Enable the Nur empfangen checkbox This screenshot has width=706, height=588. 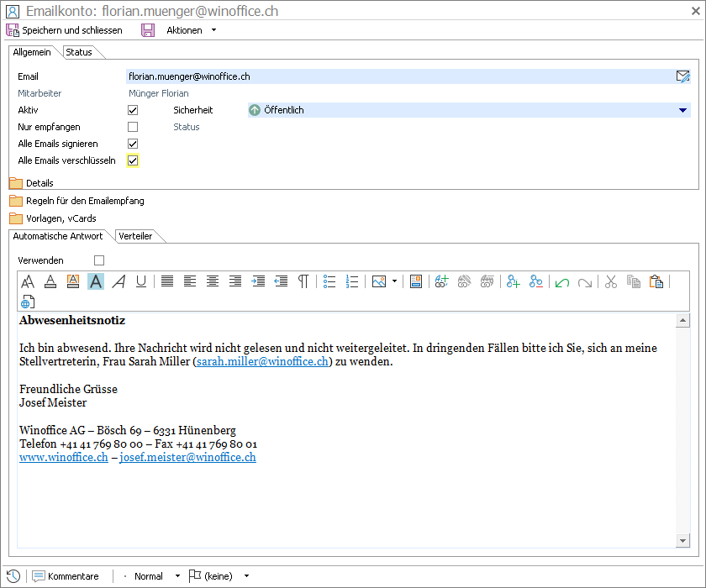[133, 127]
